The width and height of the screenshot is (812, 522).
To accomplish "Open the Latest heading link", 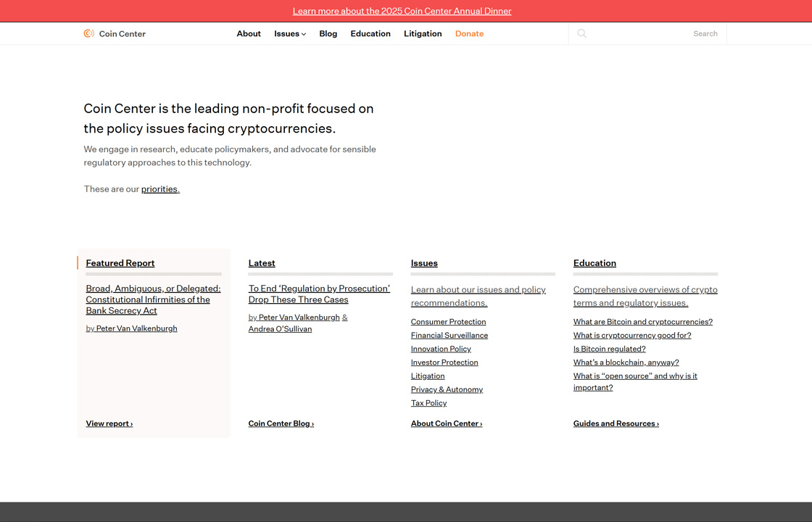I will (x=262, y=263).
